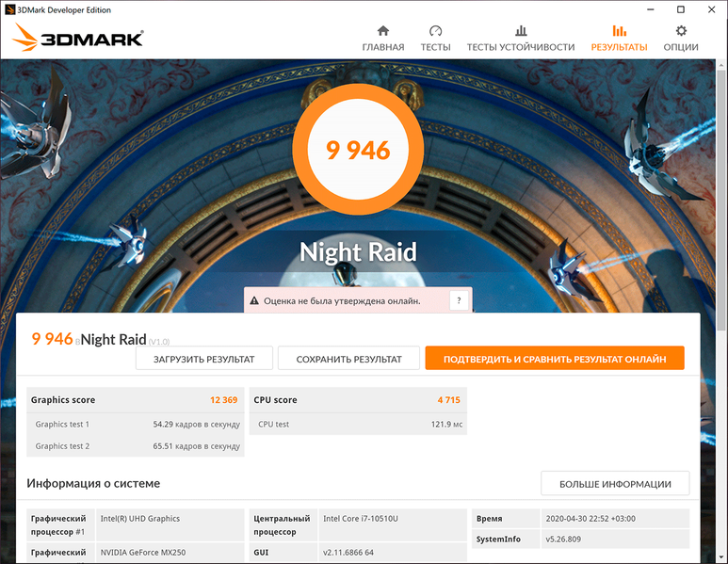728x564 pixels.
Task: Click the orange 9 946 result heading
Action: (x=52, y=338)
